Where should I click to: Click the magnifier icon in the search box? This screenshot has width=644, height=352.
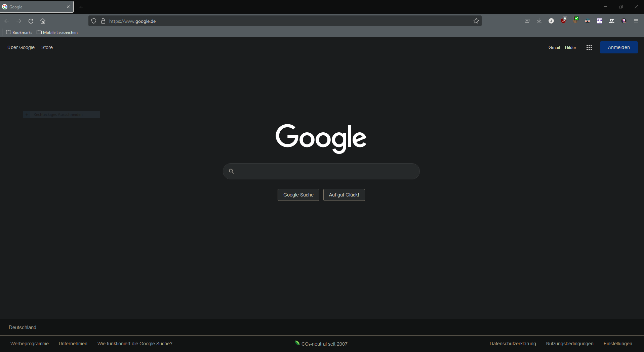pos(231,171)
